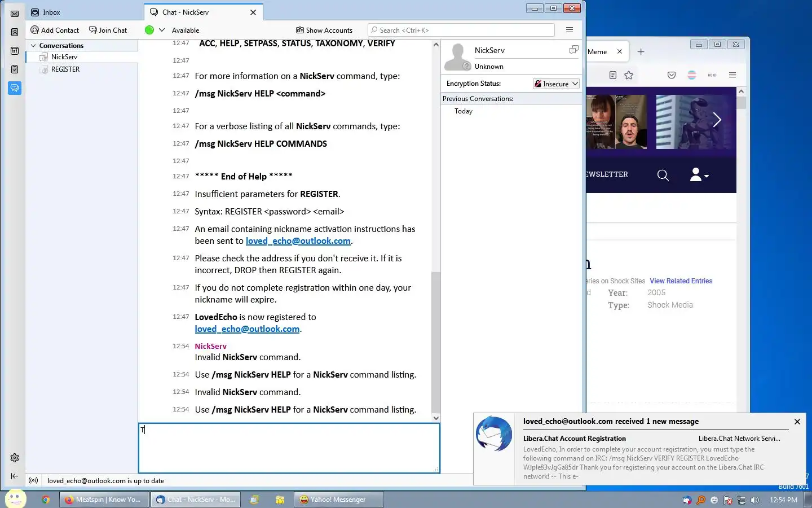Viewport: 812px width, 508px height.
Task: Open the Thunderbird application menu
Action: (x=570, y=30)
